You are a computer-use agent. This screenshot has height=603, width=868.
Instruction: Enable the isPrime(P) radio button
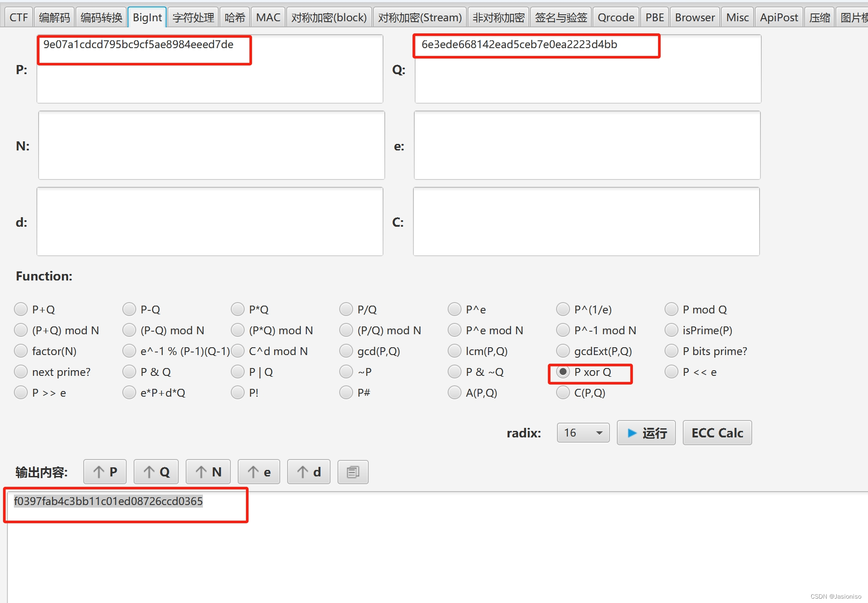pos(671,330)
